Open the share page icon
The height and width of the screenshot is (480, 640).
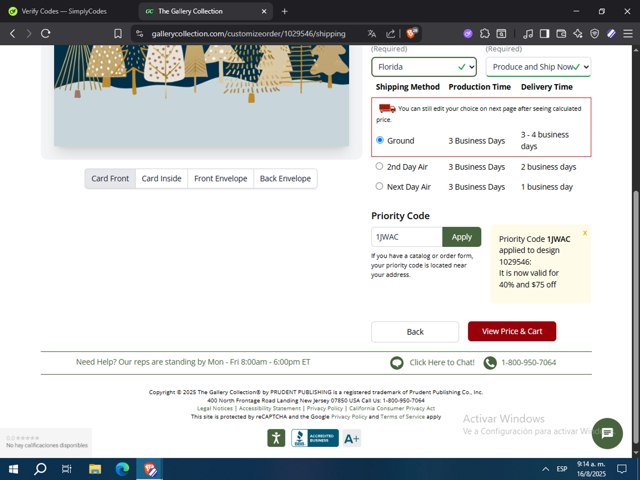[x=390, y=33]
